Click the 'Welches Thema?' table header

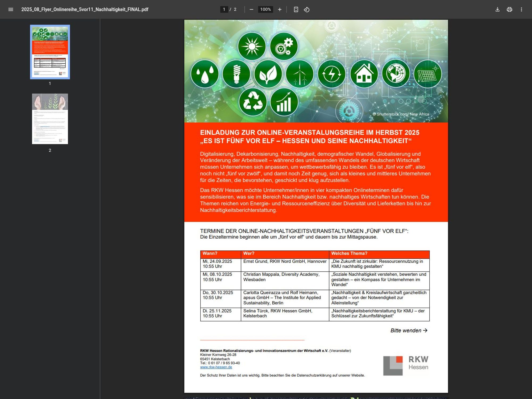tap(379, 254)
